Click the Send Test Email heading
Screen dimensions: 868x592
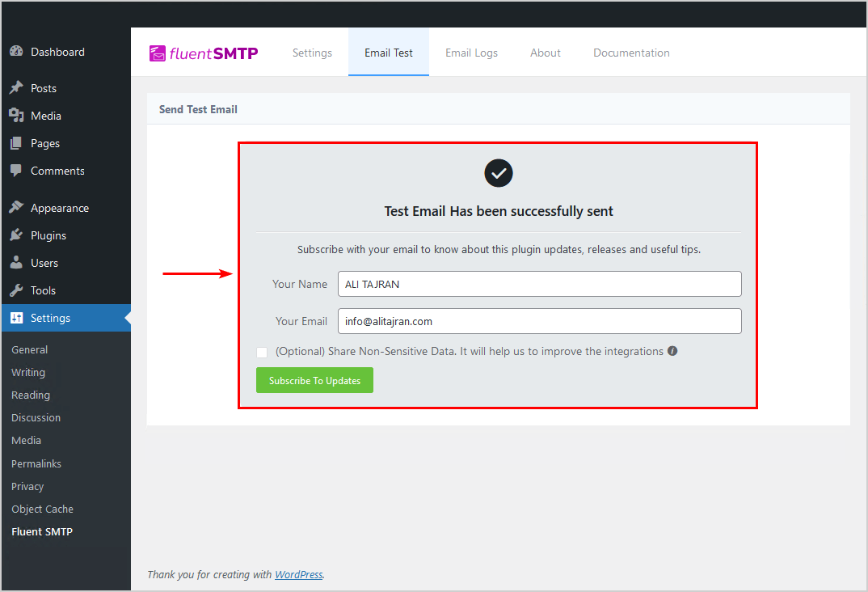click(x=198, y=110)
